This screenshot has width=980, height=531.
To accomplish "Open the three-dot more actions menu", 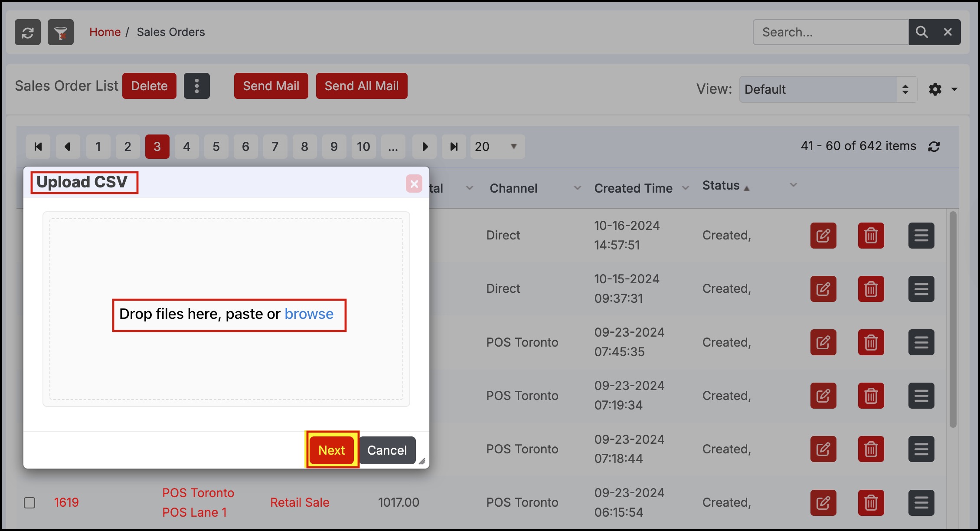I will click(x=196, y=86).
